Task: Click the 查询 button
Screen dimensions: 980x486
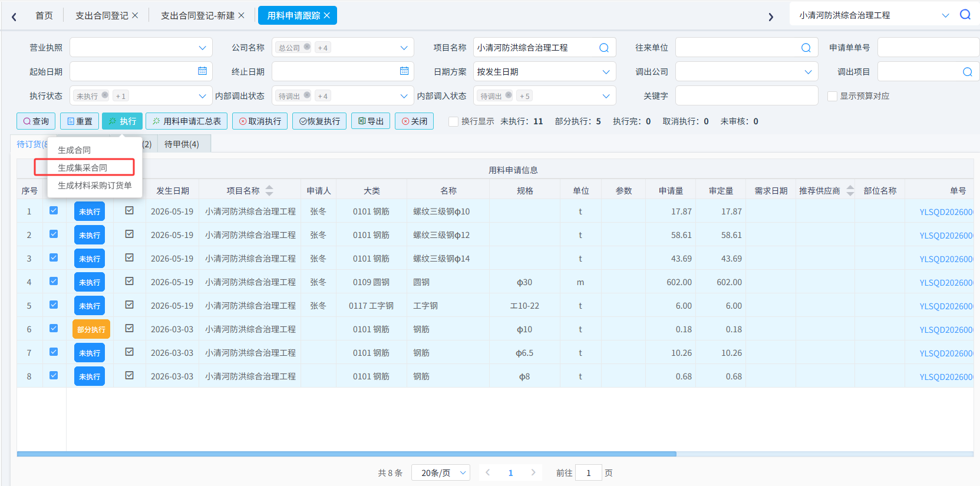Action: pos(36,121)
